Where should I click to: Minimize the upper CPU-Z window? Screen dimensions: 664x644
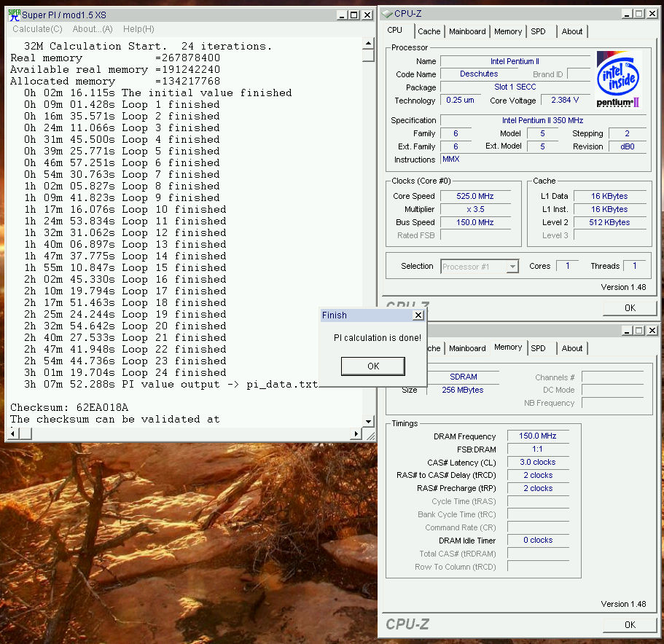click(627, 14)
